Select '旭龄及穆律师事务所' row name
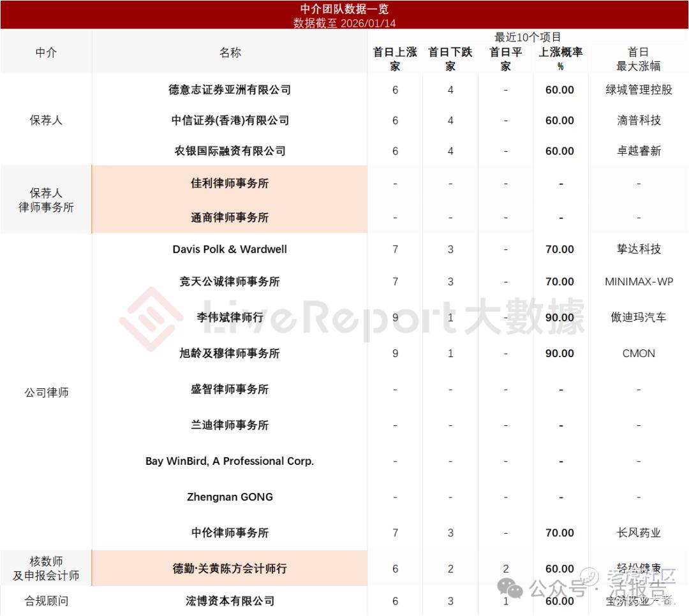 (230, 353)
